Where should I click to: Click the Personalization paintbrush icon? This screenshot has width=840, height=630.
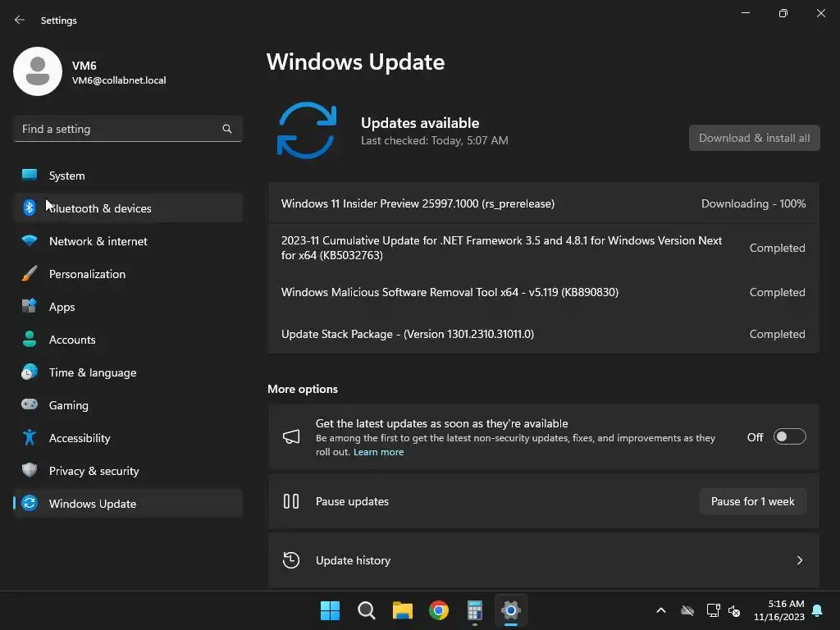coord(30,274)
